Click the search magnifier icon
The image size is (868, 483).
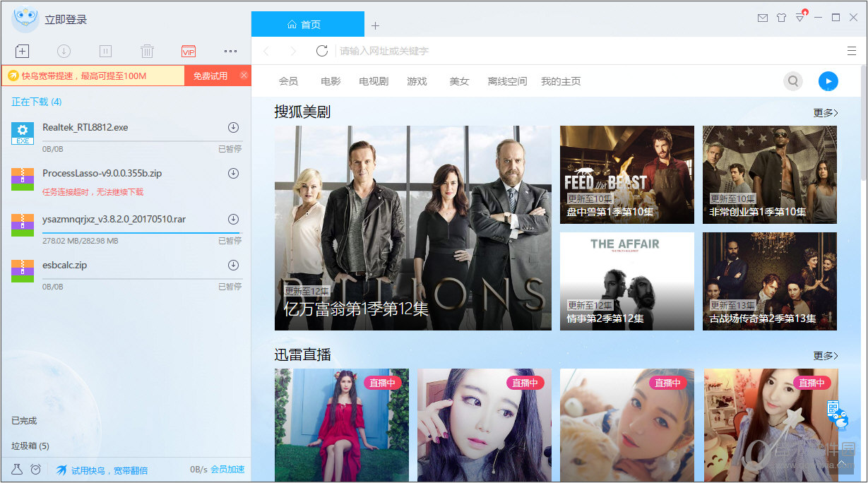793,81
